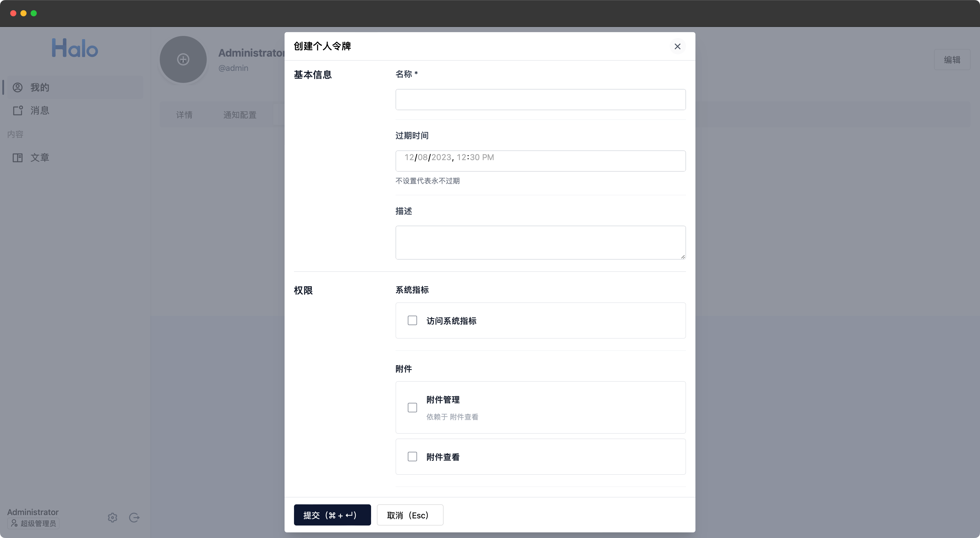Open the 我的 sidebar menu item
The image size is (980, 538).
point(75,87)
